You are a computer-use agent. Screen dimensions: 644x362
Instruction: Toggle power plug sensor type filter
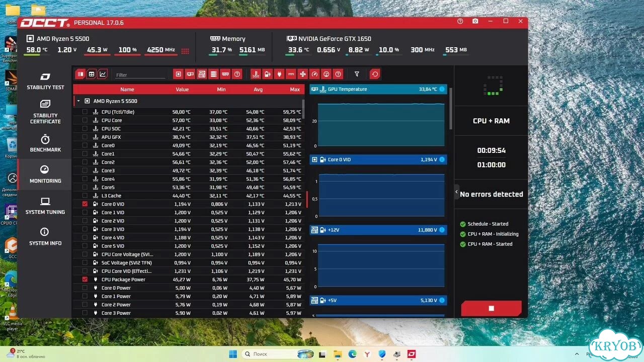click(x=279, y=74)
